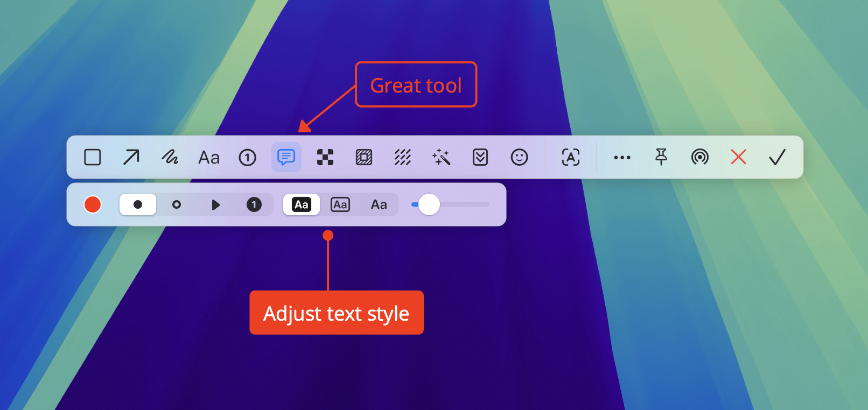Image resolution: width=868 pixels, height=410 pixels.
Task: Select the speech bubble callout tool
Action: [x=286, y=157]
